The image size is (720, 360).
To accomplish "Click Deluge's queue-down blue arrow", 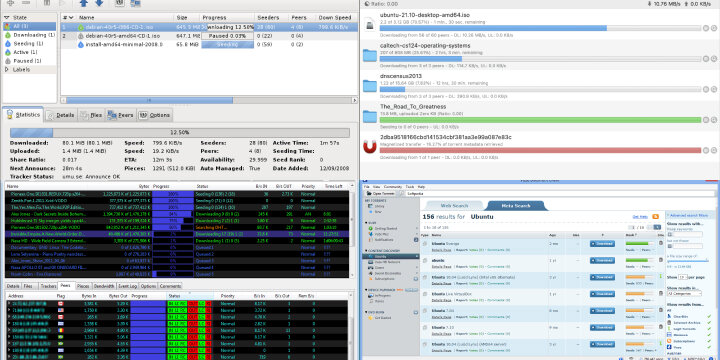I will pyautogui.click(x=99, y=3).
